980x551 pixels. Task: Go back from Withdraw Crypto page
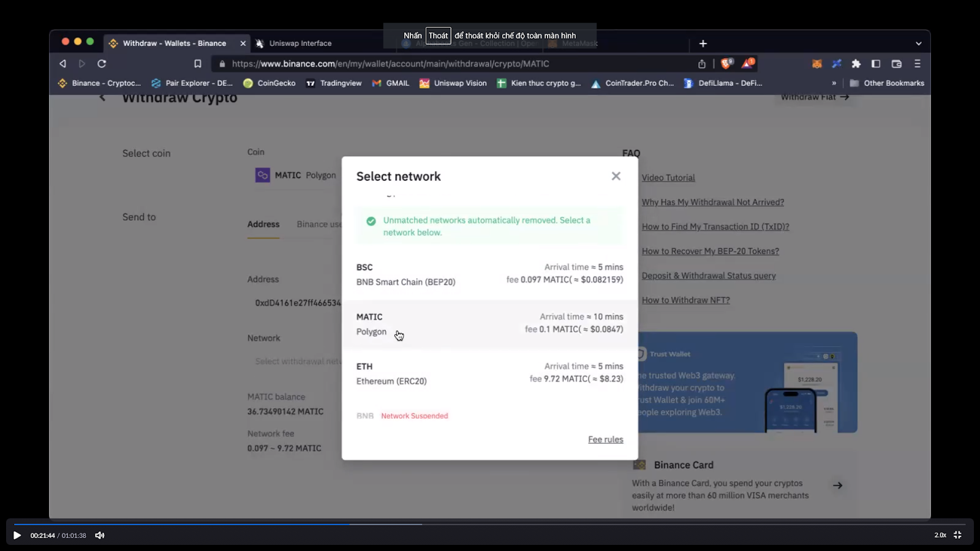click(x=102, y=98)
